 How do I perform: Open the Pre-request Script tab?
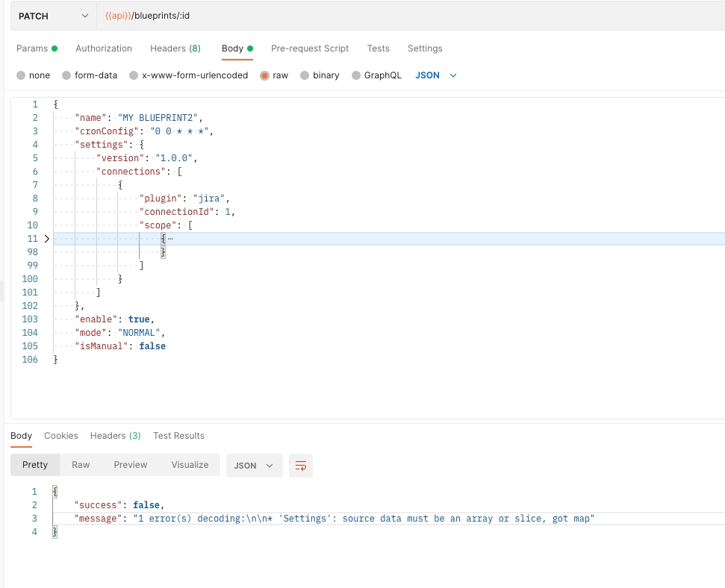coord(310,49)
